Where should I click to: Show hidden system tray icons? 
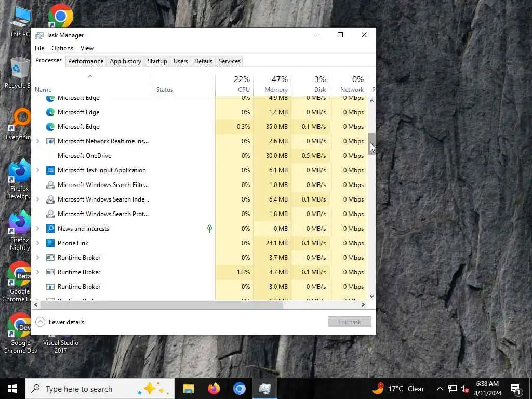tap(440, 389)
